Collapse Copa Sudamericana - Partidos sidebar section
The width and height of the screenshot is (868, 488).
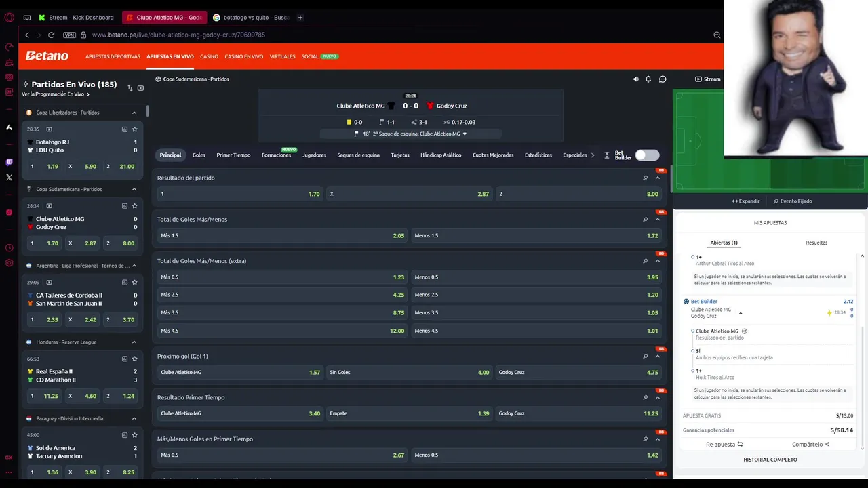[134, 189]
